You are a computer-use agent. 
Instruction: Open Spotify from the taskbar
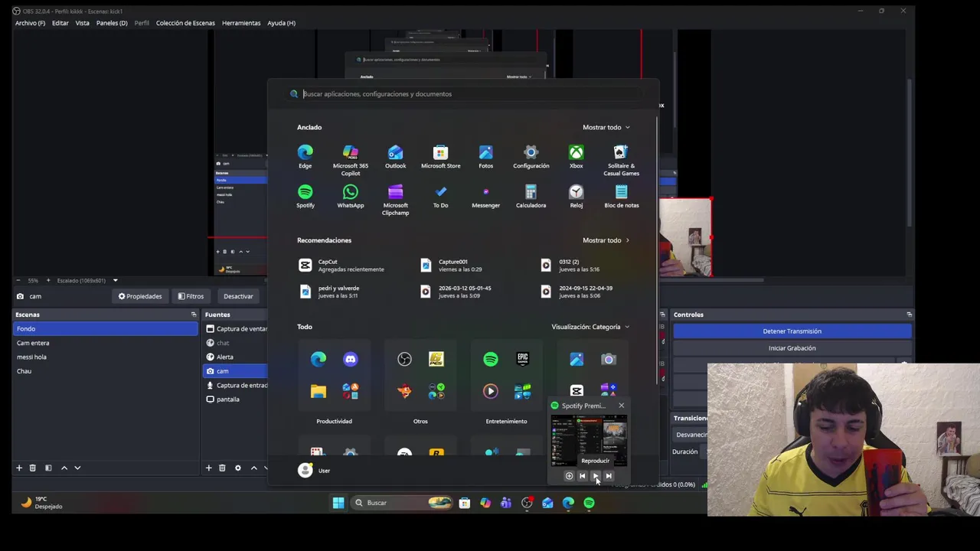[x=589, y=503]
